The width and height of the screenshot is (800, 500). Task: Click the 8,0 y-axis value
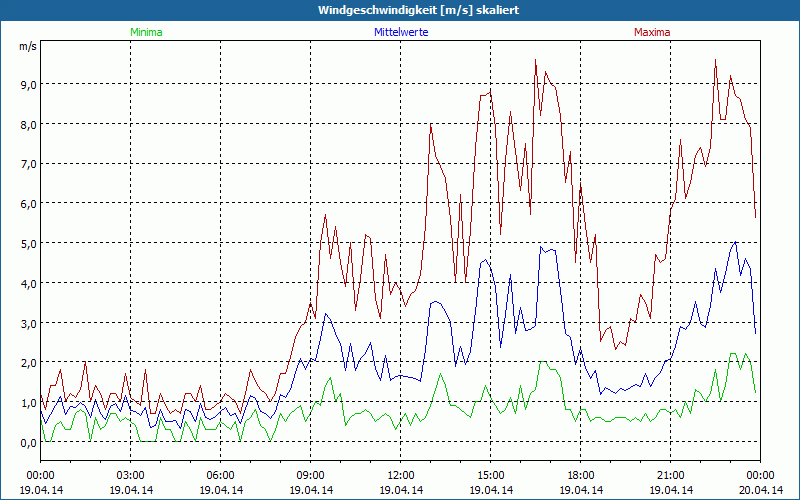tap(29, 124)
